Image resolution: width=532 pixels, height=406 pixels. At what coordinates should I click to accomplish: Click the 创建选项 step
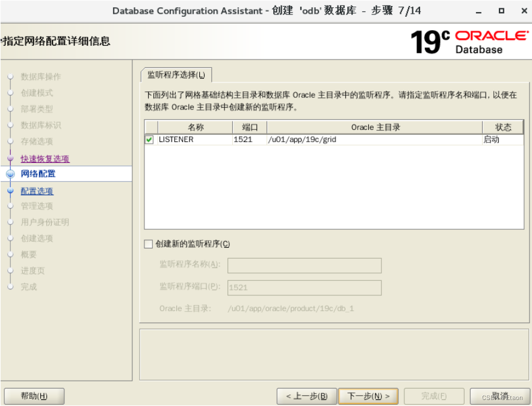point(37,238)
